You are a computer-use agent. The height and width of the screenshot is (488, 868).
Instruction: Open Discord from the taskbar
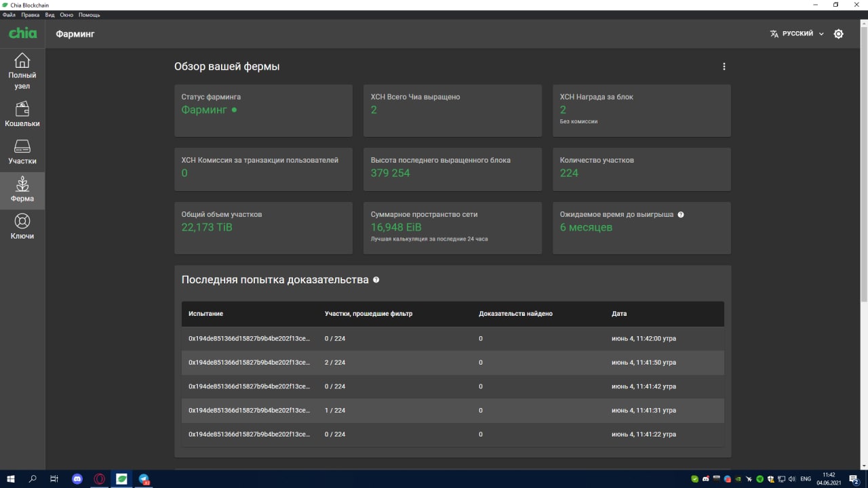77,479
